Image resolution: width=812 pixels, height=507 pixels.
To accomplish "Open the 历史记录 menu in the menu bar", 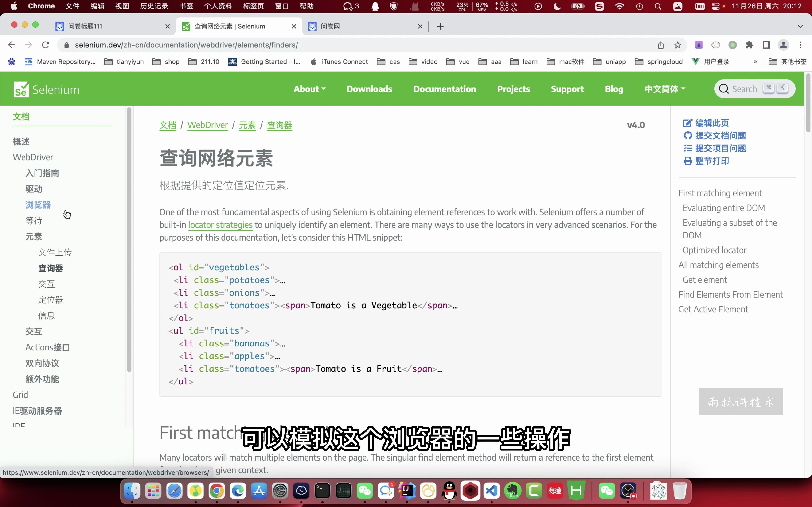I will click(154, 6).
